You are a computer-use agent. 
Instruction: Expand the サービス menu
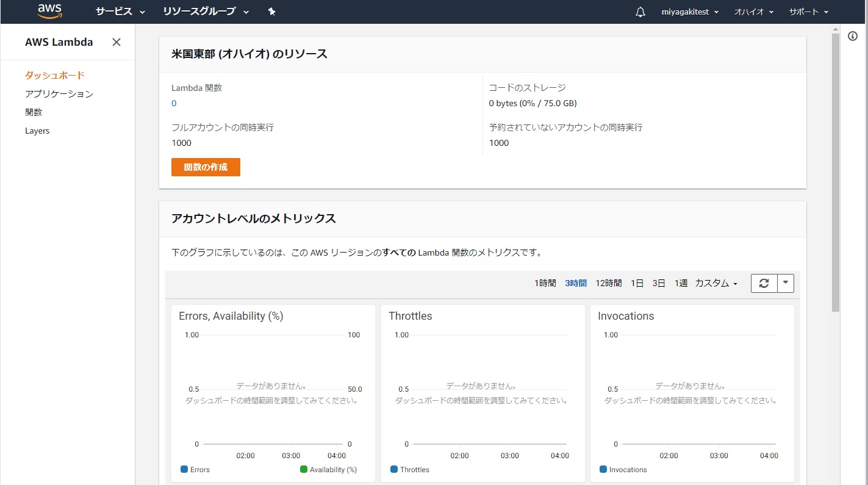120,12
